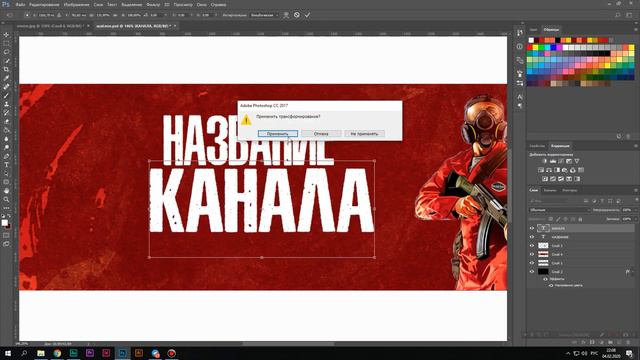Select the Rectangle shape tool
This screenshot has width=640, height=360.
coord(6,182)
